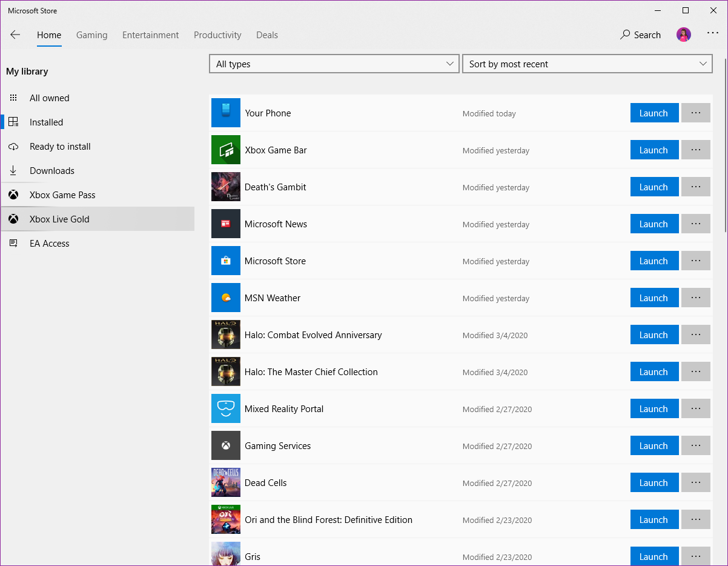Select Xbox Game Pass in library sidebar

coord(62,195)
